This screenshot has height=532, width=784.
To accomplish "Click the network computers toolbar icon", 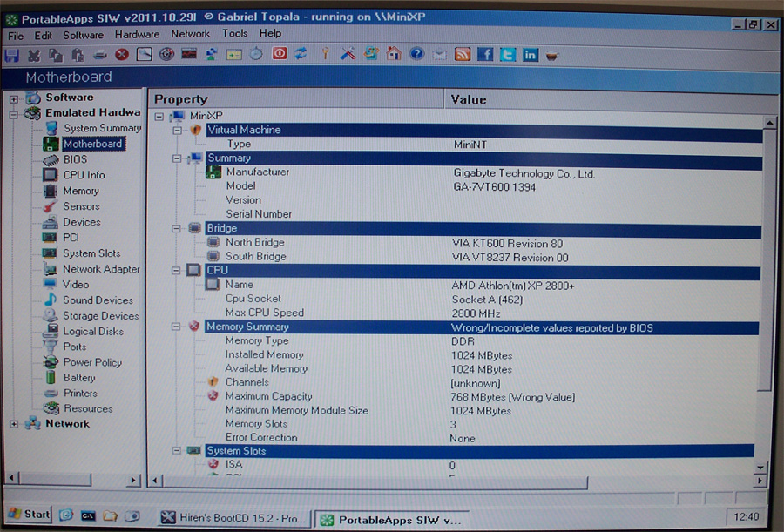I will [x=211, y=53].
